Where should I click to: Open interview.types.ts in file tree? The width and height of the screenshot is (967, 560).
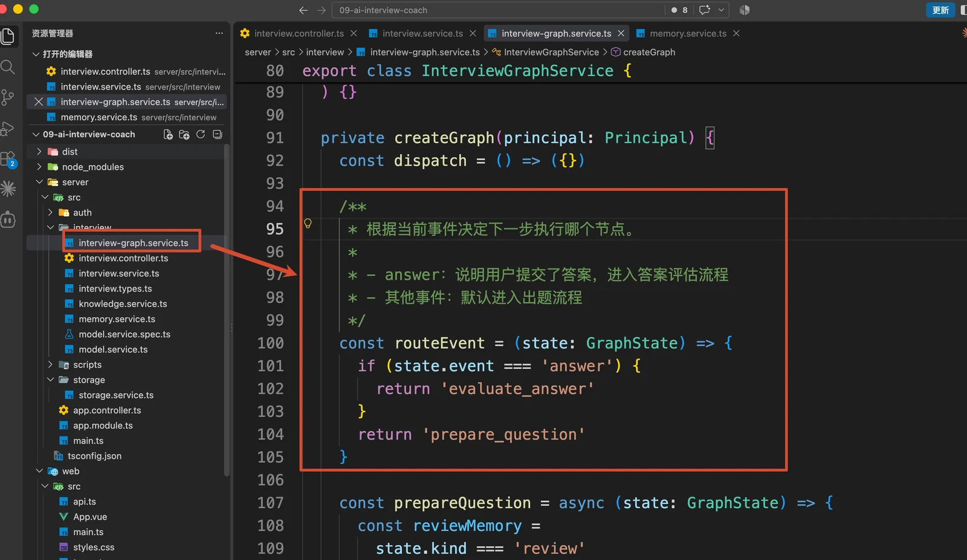(x=115, y=289)
